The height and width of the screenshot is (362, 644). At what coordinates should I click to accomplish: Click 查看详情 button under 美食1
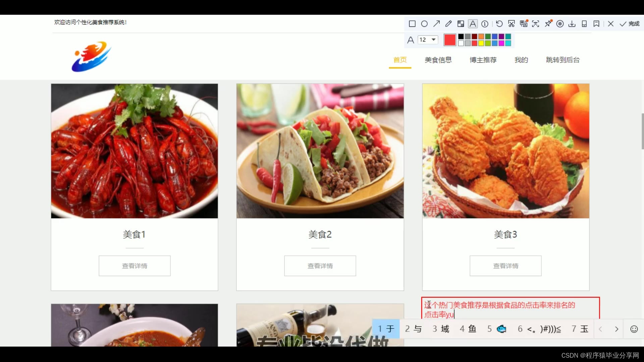tap(135, 266)
